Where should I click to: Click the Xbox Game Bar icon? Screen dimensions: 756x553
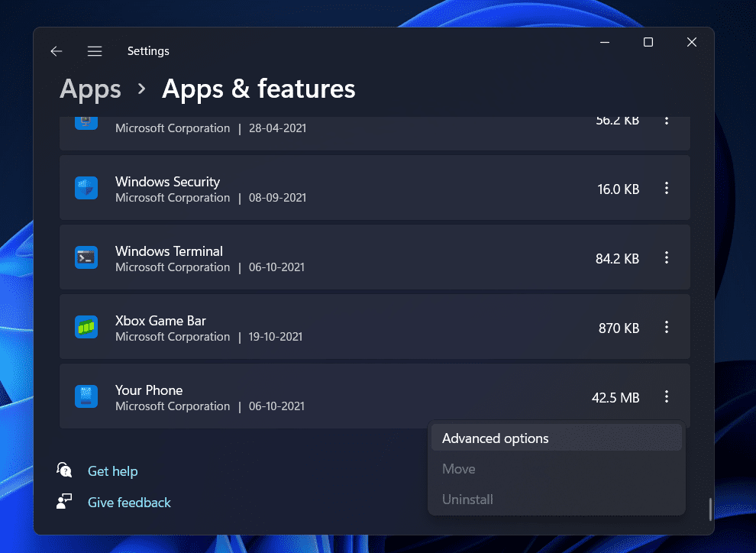click(x=86, y=328)
